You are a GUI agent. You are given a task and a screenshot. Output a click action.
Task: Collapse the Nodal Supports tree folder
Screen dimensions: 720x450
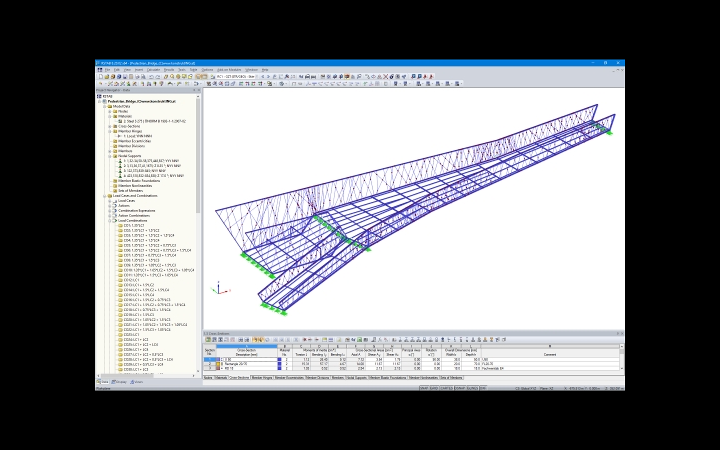(x=110, y=156)
